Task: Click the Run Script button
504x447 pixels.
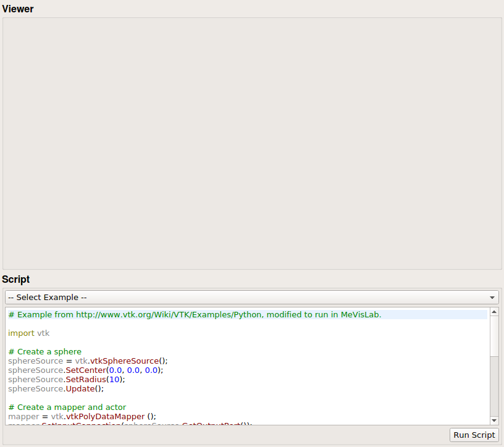Action: click(x=474, y=435)
